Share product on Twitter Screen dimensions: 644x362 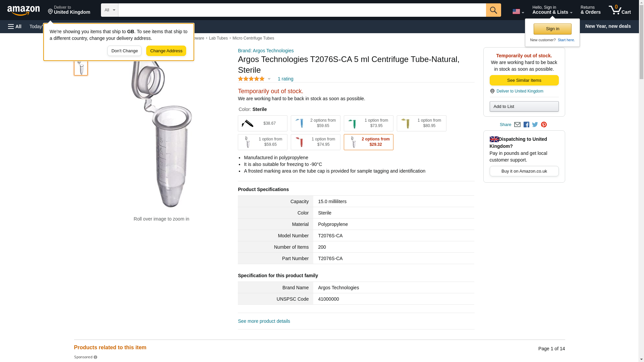(x=535, y=125)
